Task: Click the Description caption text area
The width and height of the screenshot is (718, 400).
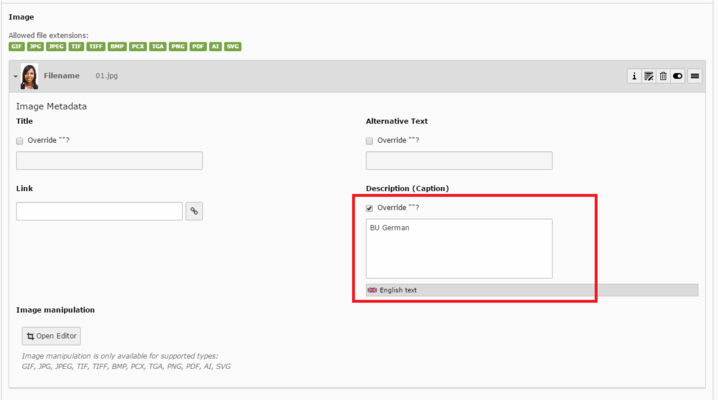Action: 458,248
